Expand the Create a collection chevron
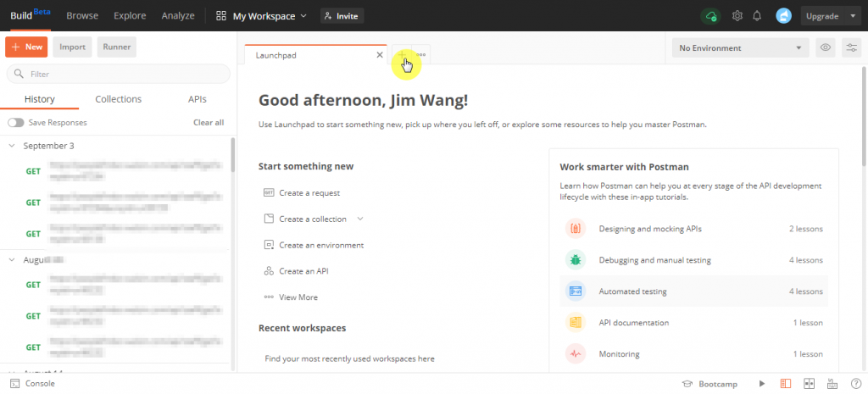 click(360, 219)
